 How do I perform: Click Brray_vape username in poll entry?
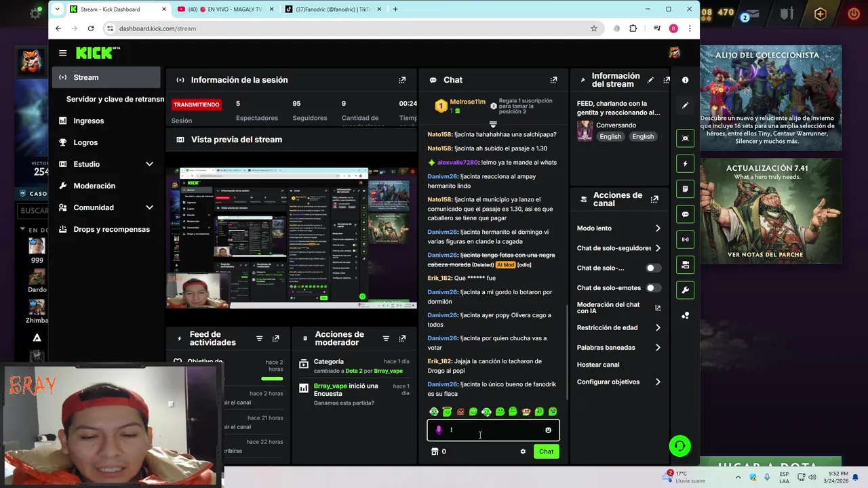tap(330, 386)
